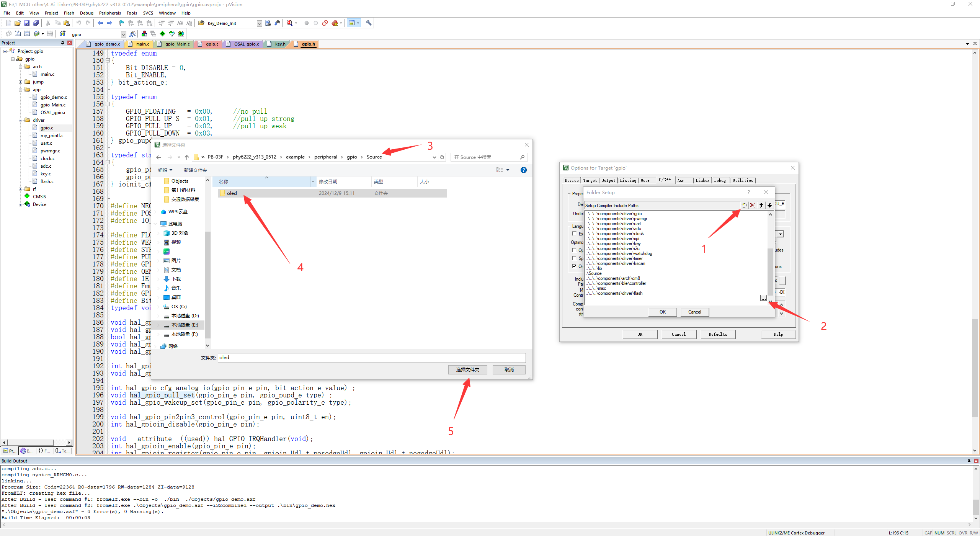
Task: Click the Manage Project Items icon
Action: 144,34
